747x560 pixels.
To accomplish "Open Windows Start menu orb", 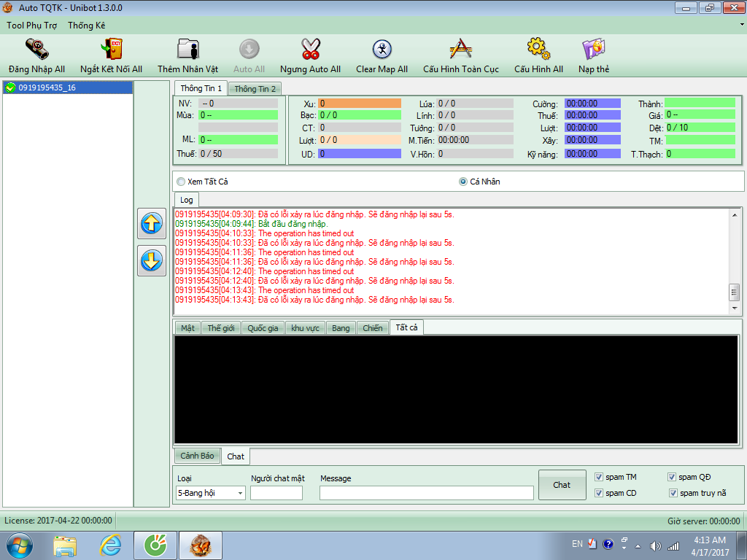I will click(x=19, y=545).
